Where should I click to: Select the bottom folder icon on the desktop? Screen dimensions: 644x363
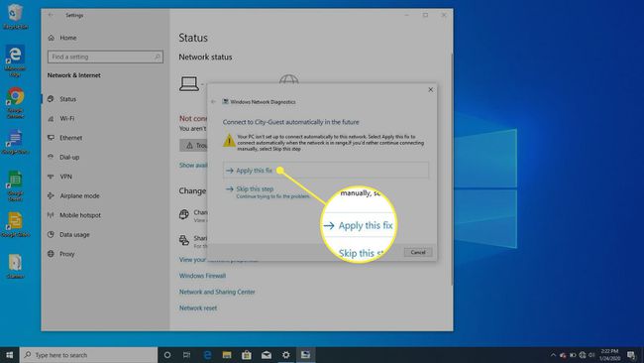[15, 267]
